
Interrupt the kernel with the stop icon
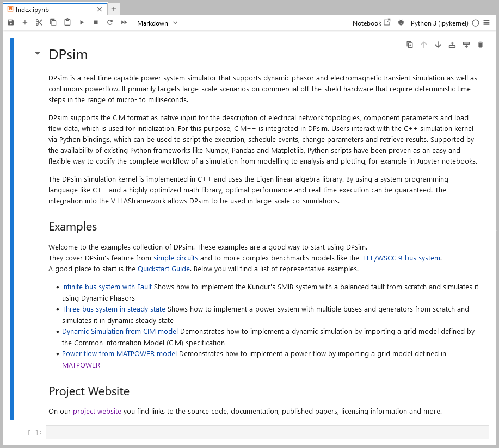tap(96, 23)
